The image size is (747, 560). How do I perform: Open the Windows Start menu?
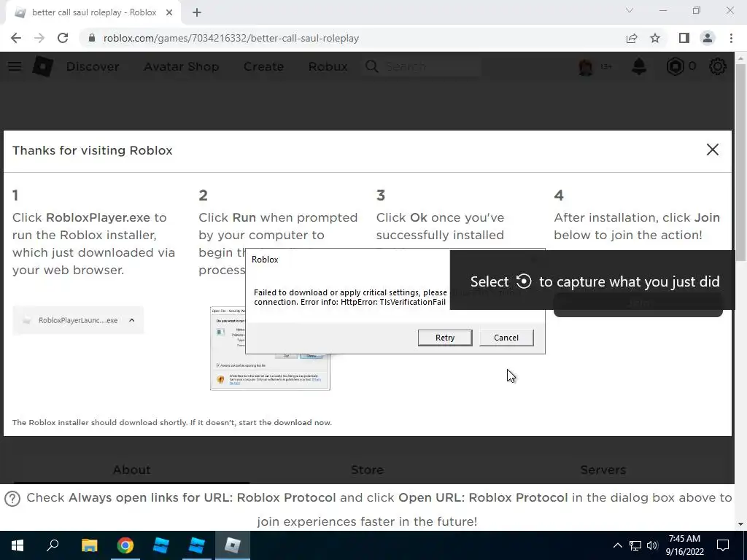pyautogui.click(x=18, y=545)
